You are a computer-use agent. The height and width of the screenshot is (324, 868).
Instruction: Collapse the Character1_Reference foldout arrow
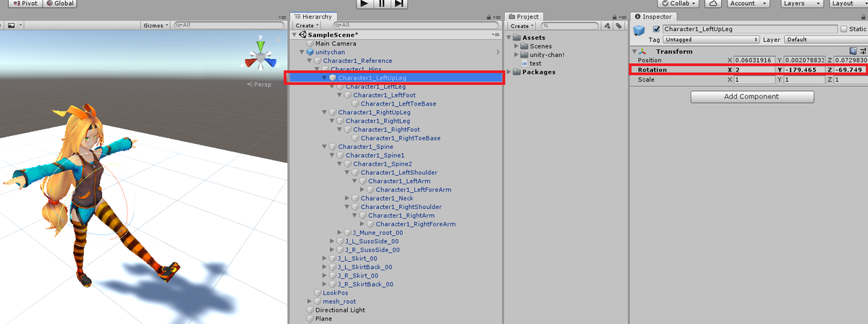[x=310, y=61]
